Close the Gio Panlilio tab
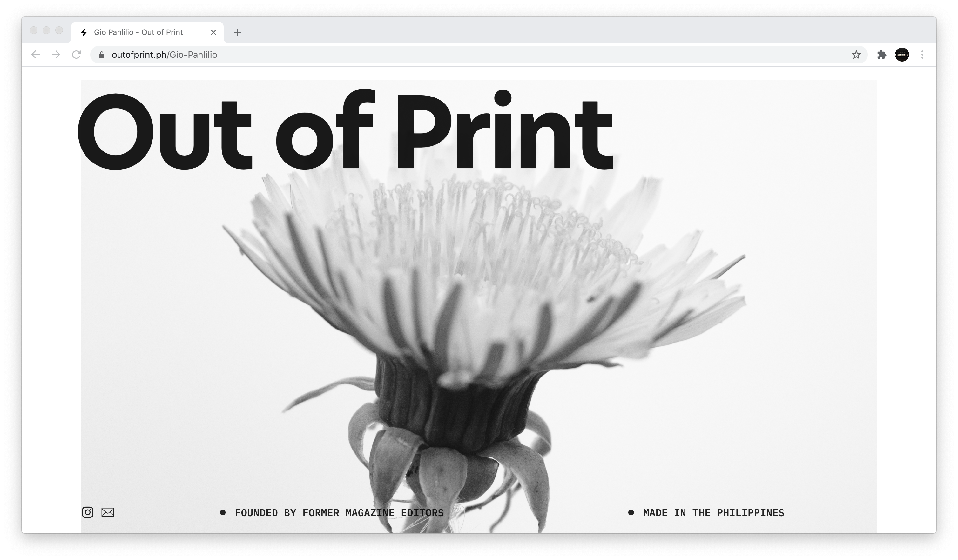This screenshot has height=560, width=958. click(213, 32)
